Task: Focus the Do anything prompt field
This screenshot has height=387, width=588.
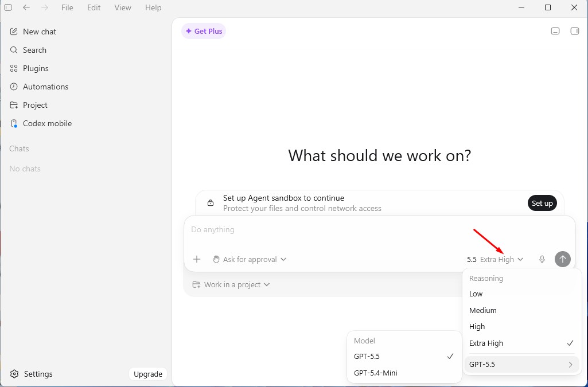Action: pos(379,230)
